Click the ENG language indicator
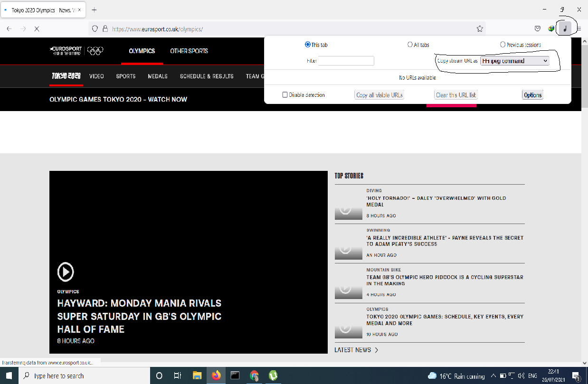 point(532,375)
